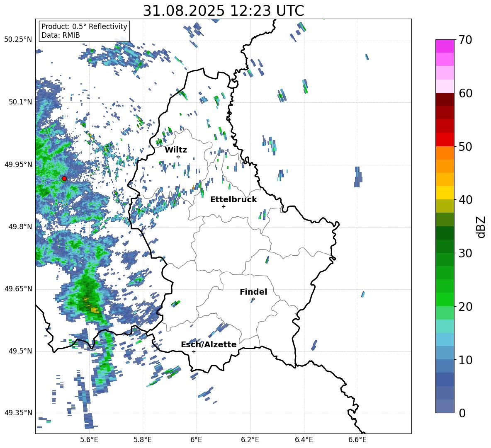491x448 pixels.
Task: Click the timestamp title 31.08.2025 12:23 UTC
Action: pos(224,11)
